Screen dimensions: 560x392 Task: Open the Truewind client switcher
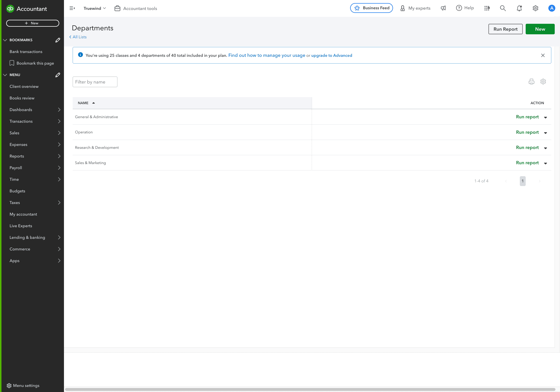click(x=94, y=8)
